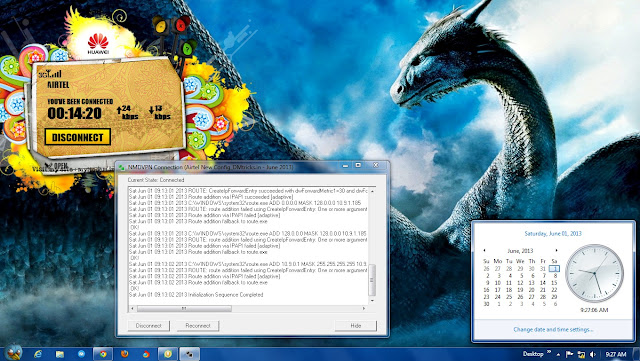This screenshot has width=640, height=361.
Task: Click the scroll-up arrow in the log
Action: [x=372, y=191]
